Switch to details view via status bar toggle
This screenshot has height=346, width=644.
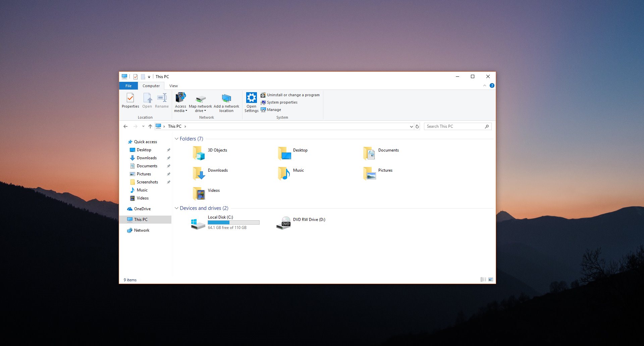(x=483, y=279)
